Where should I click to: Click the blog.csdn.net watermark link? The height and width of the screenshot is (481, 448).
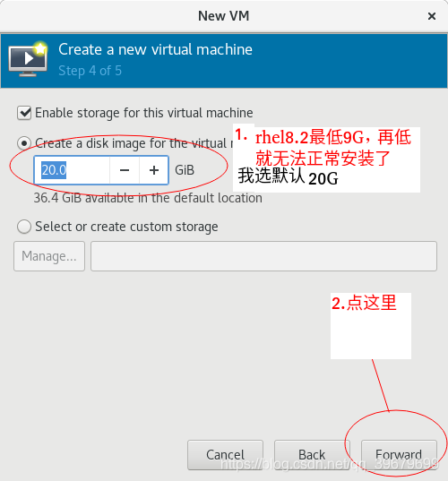pos(330,463)
